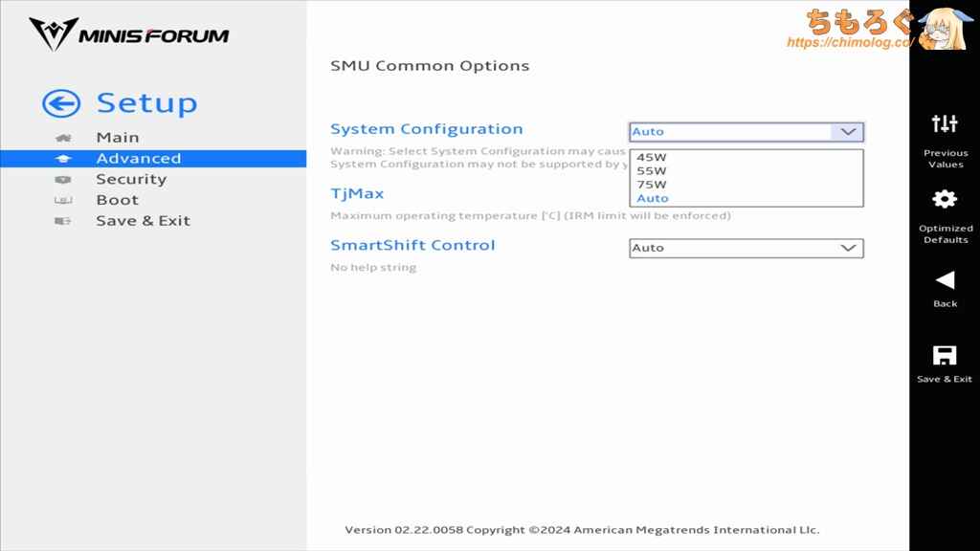
Task: Click the Minisforum logo
Action: 129,35
